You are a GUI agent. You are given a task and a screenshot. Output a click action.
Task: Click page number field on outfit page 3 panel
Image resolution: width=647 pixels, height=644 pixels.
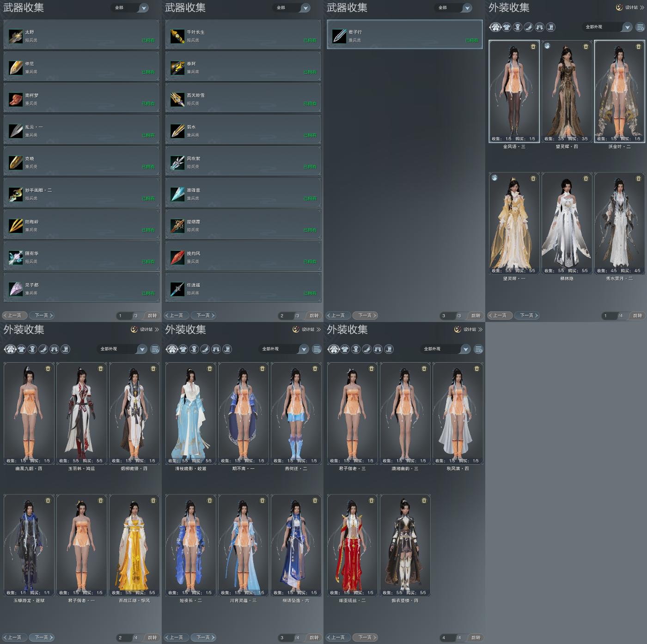pyautogui.click(x=286, y=638)
